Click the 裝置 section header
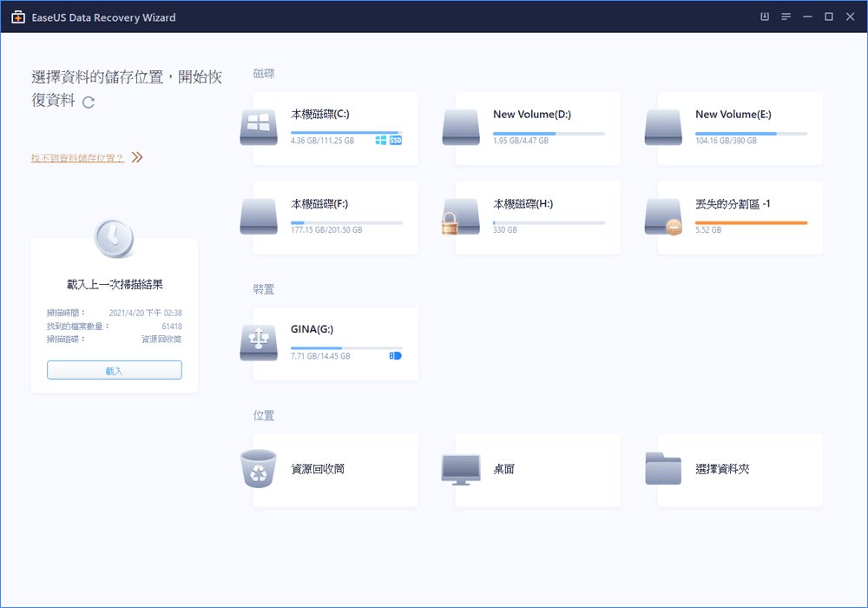The height and width of the screenshot is (608, 868). (264, 289)
